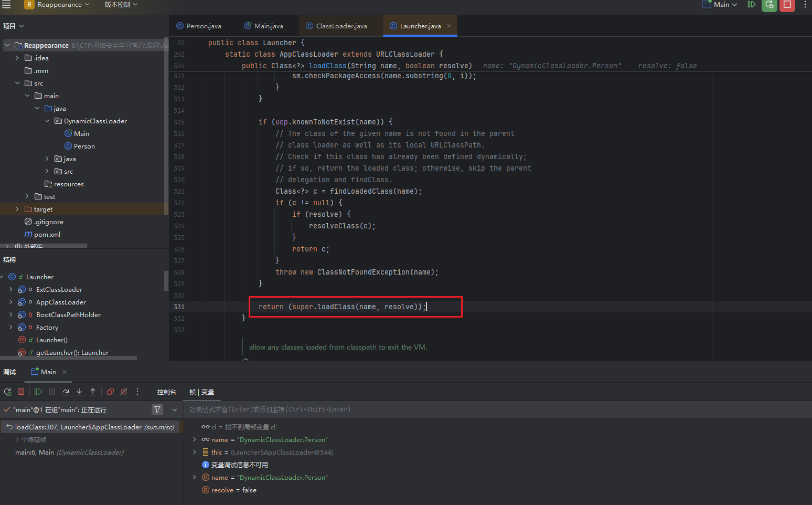
Task: Click the Step Out arrow icon
Action: [93, 392]
